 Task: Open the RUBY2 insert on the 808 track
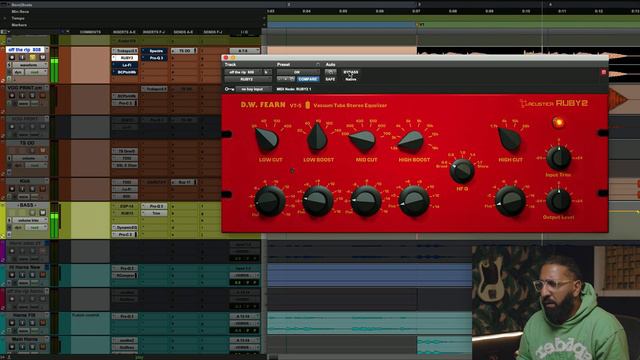pyautogui.click(x=125, y=58)
